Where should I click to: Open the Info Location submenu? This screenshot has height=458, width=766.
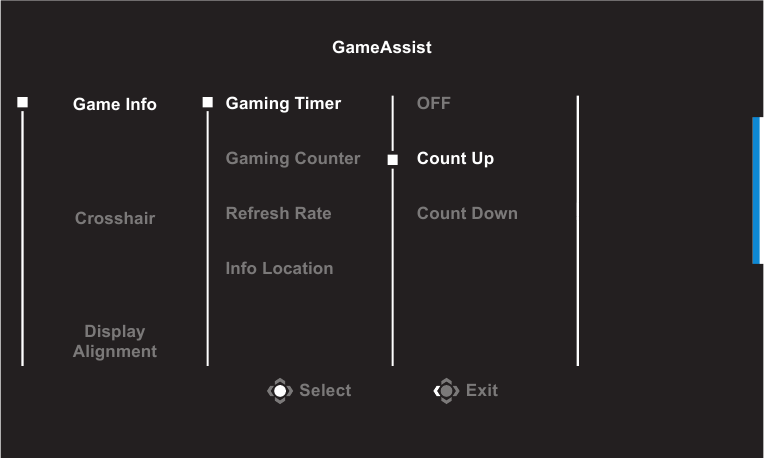[x=279, y=269]
